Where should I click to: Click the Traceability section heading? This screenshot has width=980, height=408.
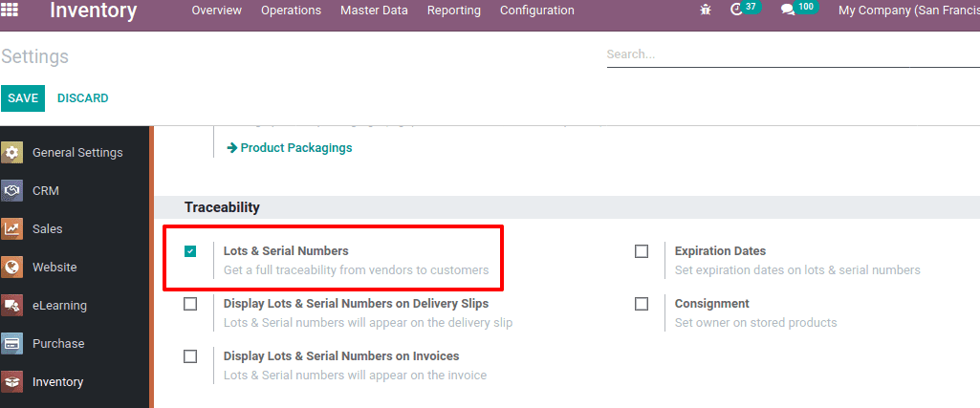222,206
